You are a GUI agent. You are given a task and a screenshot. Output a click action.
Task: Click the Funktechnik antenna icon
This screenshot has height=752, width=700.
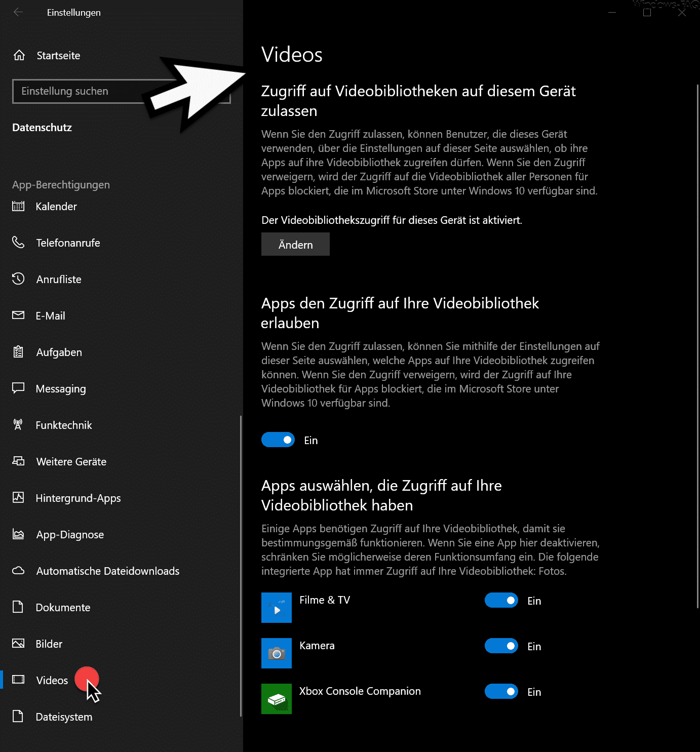tap(18, 424)
